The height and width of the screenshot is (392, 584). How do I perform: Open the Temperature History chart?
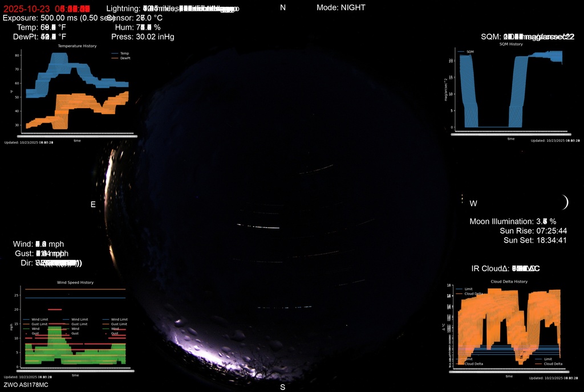pyautogui.click(x=77, y=92)
